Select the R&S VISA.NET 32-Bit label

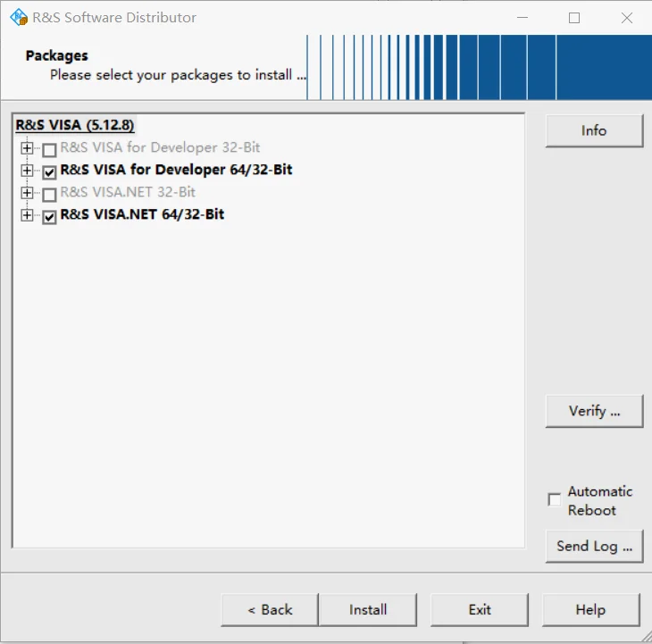[x=128, y=192]
